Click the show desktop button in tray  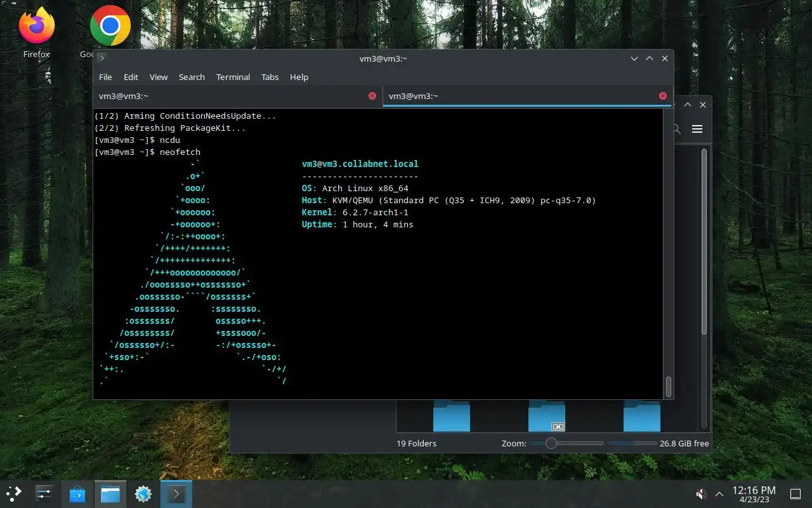(795, 494)
